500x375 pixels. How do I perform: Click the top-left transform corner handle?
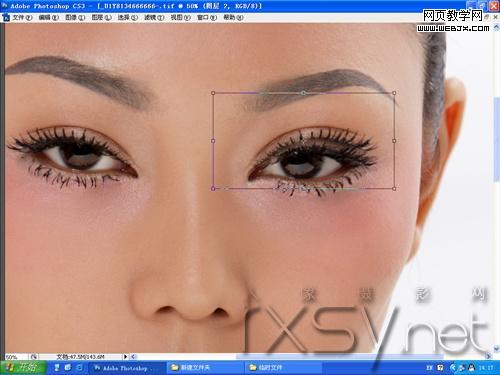213,93
